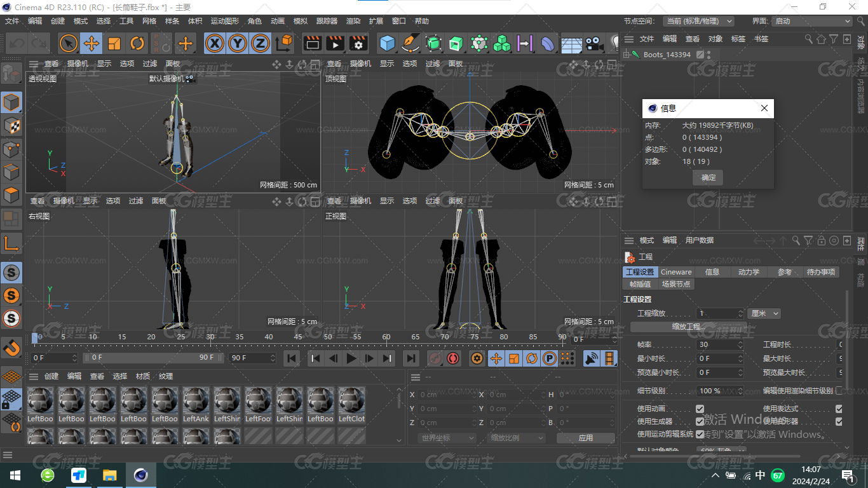Toggle the 使用运动剪辑系统 checkbox
Image resolution: width=868 pixels, height=488 pixels.
(700, 434)
